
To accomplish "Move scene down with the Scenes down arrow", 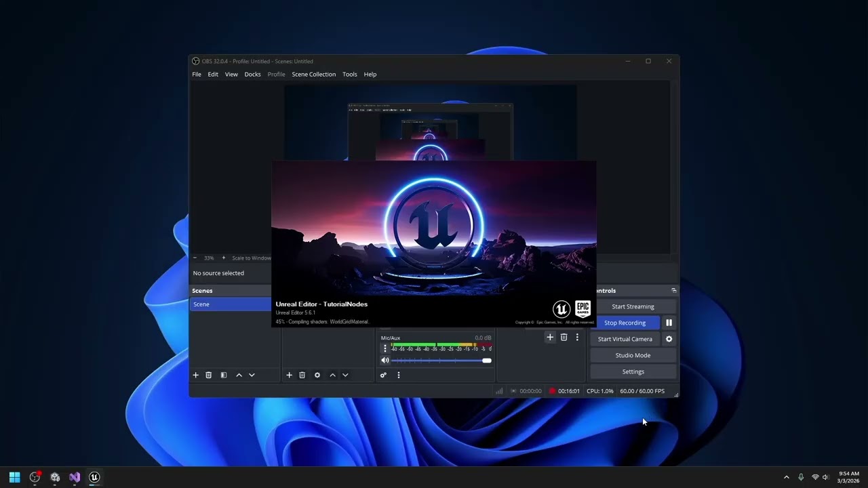I will pyautogui.click(x=252, y=375).
